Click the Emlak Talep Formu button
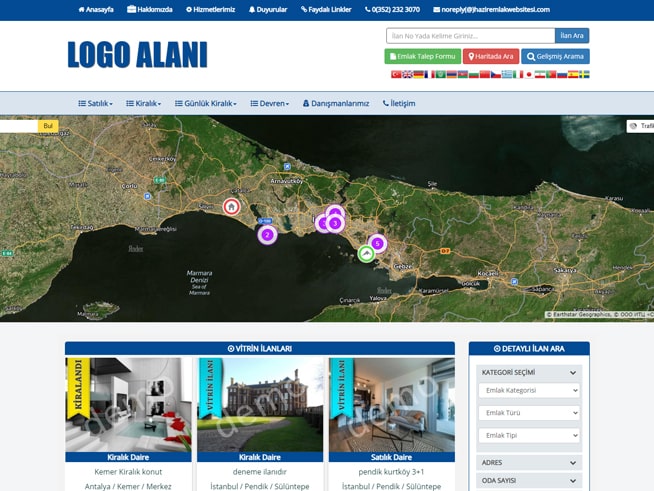Viewport: 654px width, 491px height. tap(423, 56)
